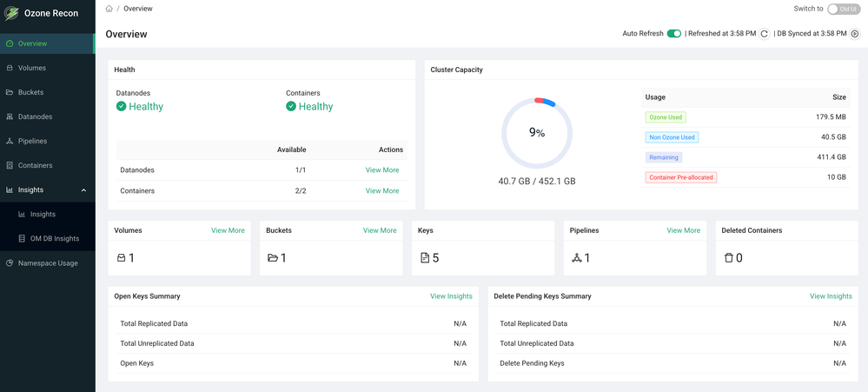Open View Insights for Delete Pending Keys
Image resolution: width=868 pixels, height=392 pixels.
click(x=831, y=296)
